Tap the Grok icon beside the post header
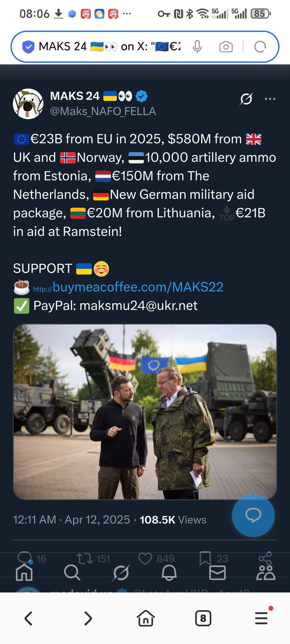 click(246, 99)
